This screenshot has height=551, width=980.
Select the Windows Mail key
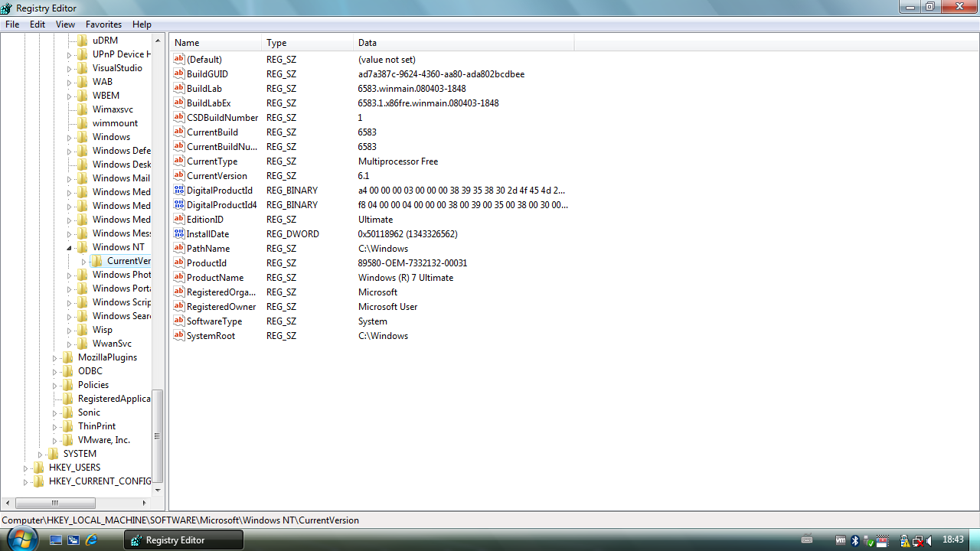point(121,178)
